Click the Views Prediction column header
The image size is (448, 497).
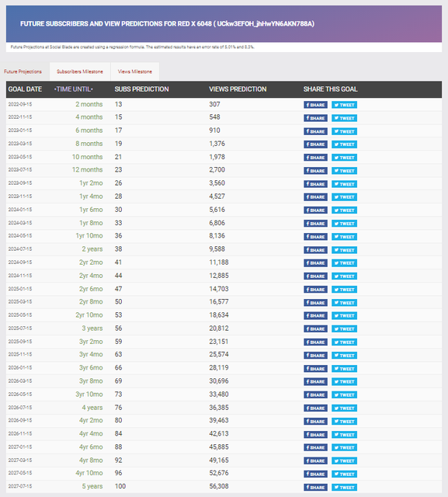(x=238, y=89)
